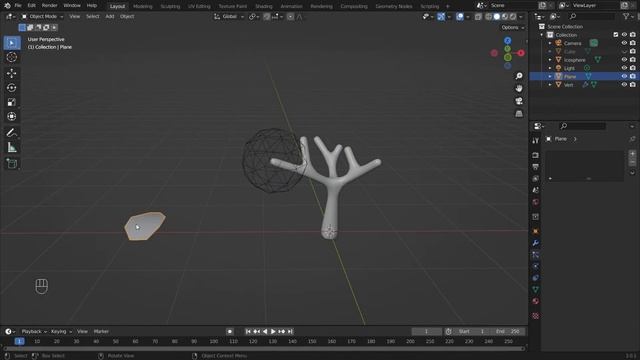640x360 pixels.
Task: Open the outliner filter dropdown
Action: [x=628, y=16]
